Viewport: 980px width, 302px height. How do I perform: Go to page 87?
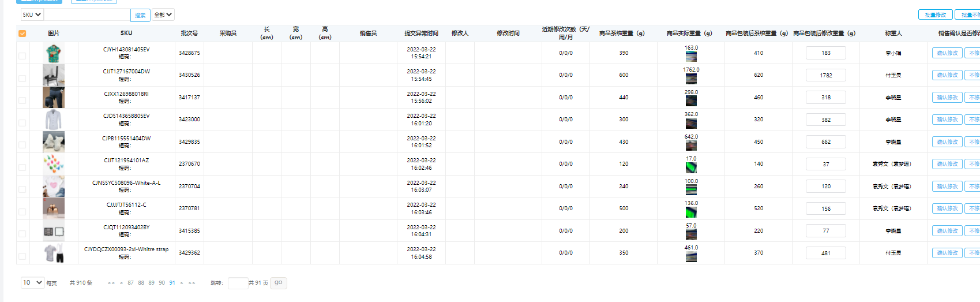point(131,283)
